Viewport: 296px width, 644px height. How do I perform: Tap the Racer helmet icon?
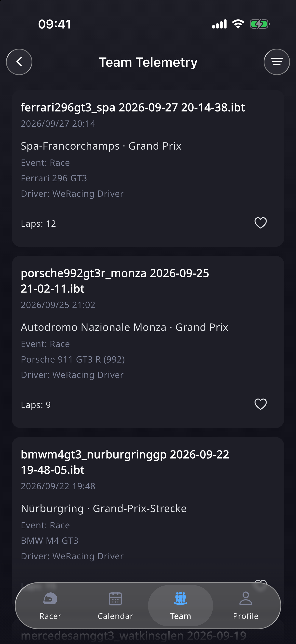50,599
